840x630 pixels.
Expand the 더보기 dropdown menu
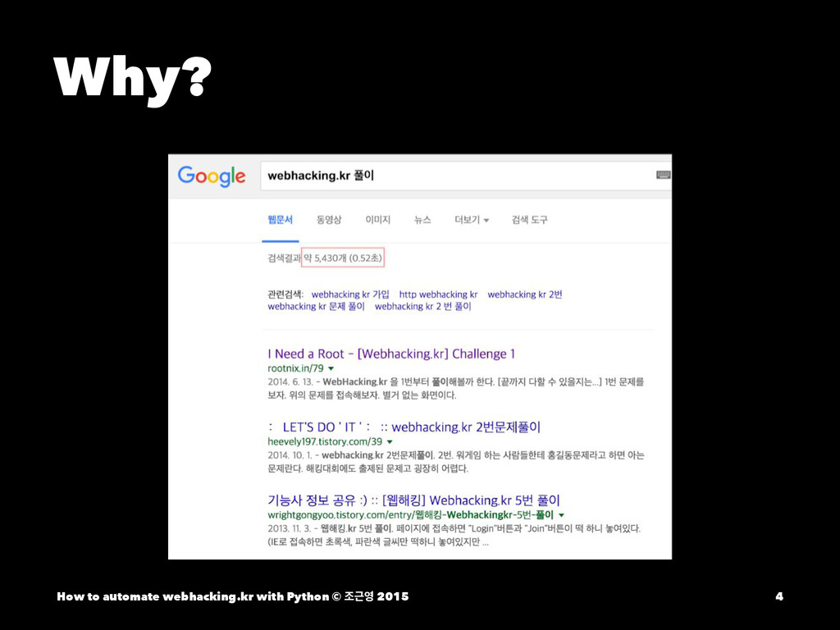point(472,220)
